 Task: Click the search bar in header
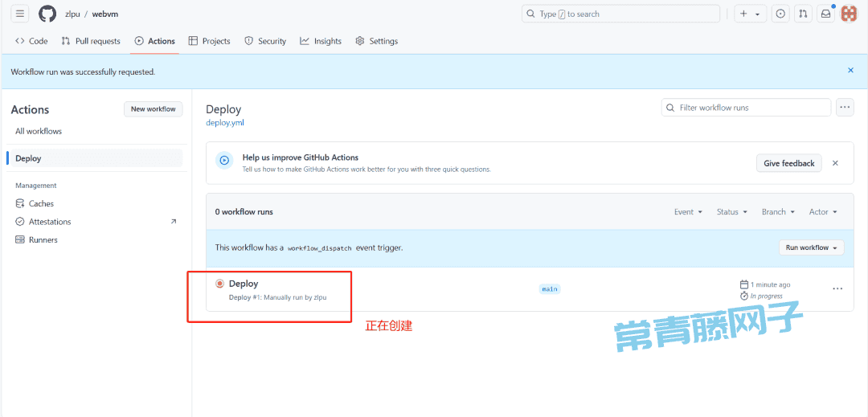point(620,14)
